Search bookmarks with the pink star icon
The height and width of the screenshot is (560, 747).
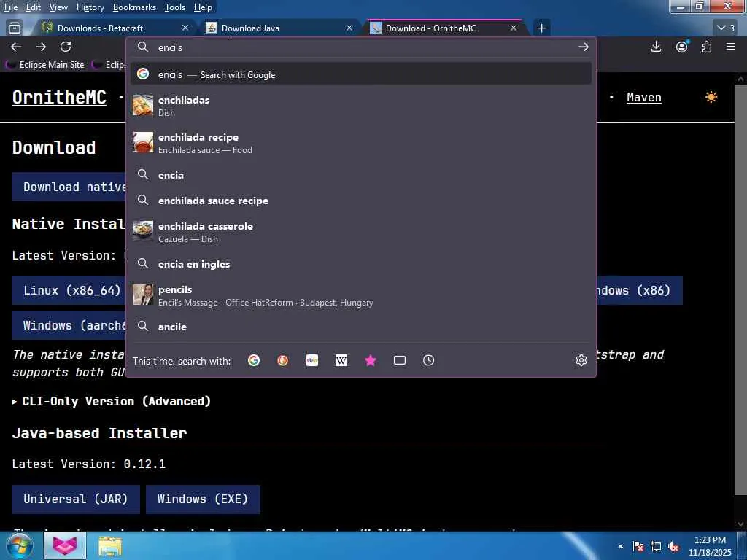[x=370, y=360]
